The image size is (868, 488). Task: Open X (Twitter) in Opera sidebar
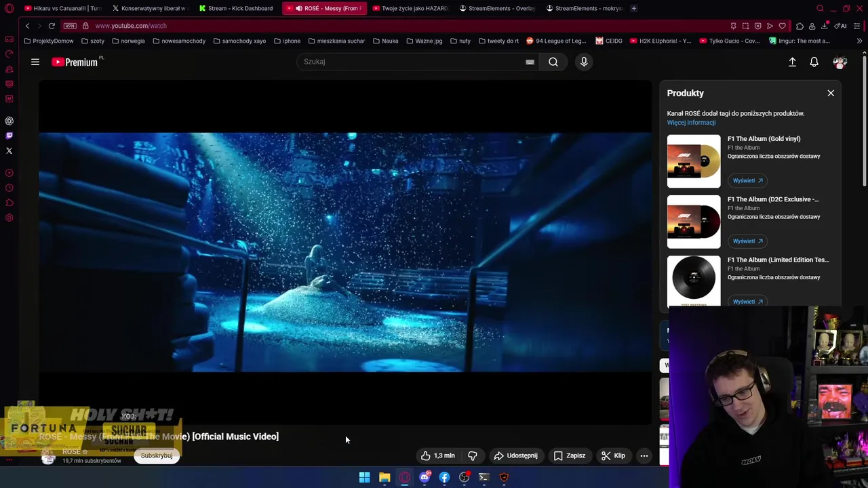pyautogui.click(x=9, y=150)
